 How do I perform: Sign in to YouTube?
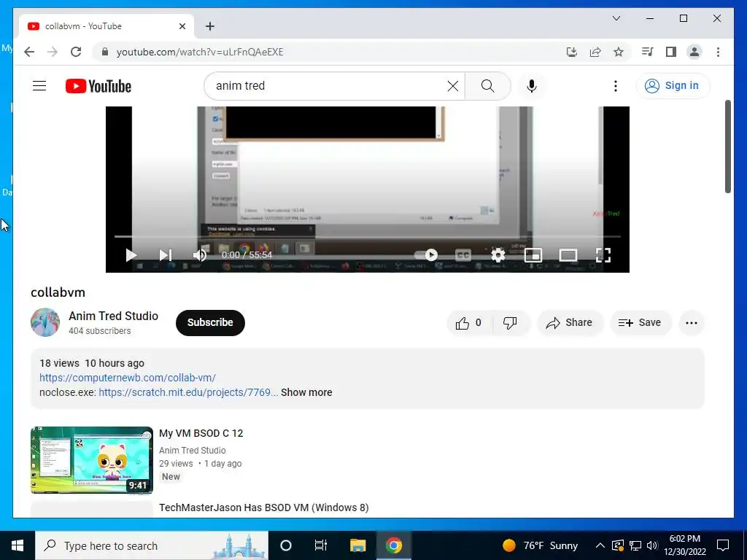[x=672, y=86]
